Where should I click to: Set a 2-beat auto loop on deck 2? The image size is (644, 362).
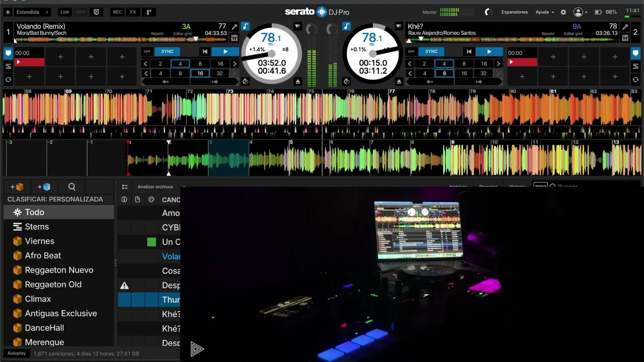coord(424,64)
